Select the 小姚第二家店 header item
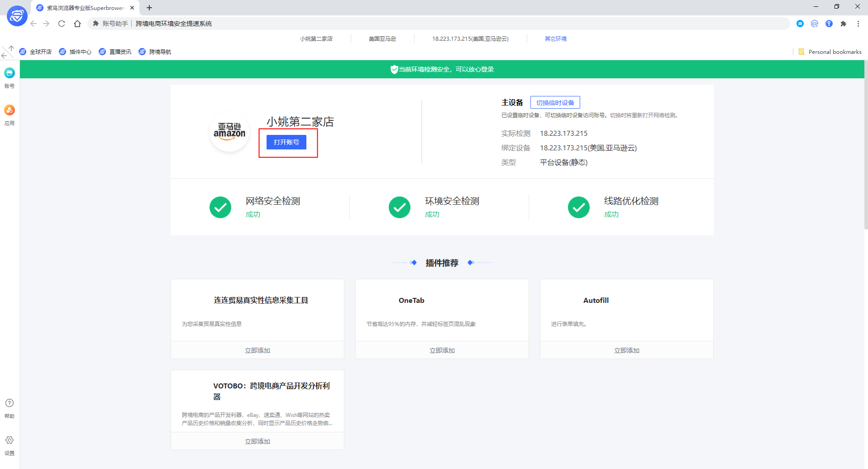Screen dimensions: 868x469 tap(316, 38)
